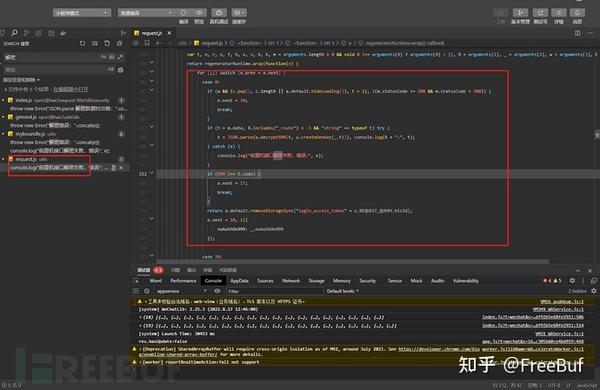
Task: Toggle regular expression in search field
Action: click(x=120, y=57)
